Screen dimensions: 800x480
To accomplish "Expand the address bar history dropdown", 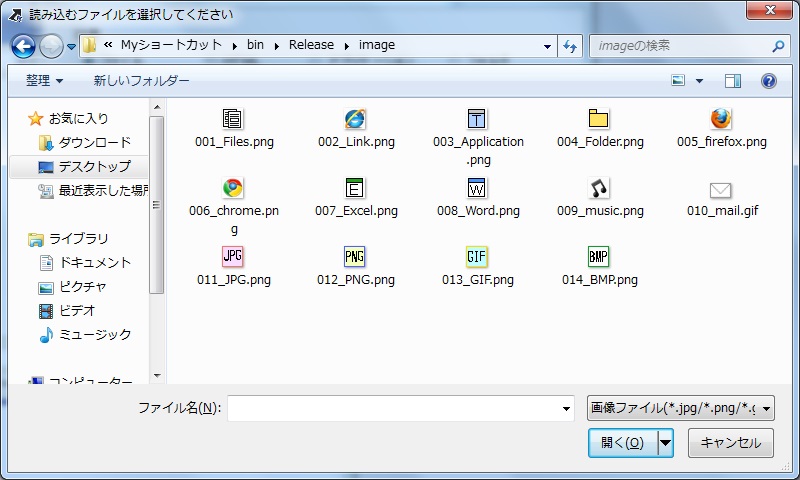I will pos(547,46).
